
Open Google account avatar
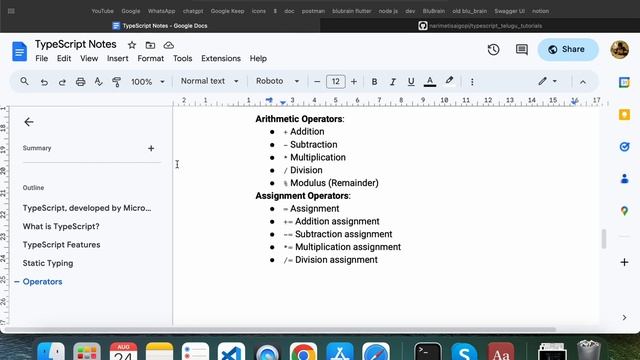(620, 50)
